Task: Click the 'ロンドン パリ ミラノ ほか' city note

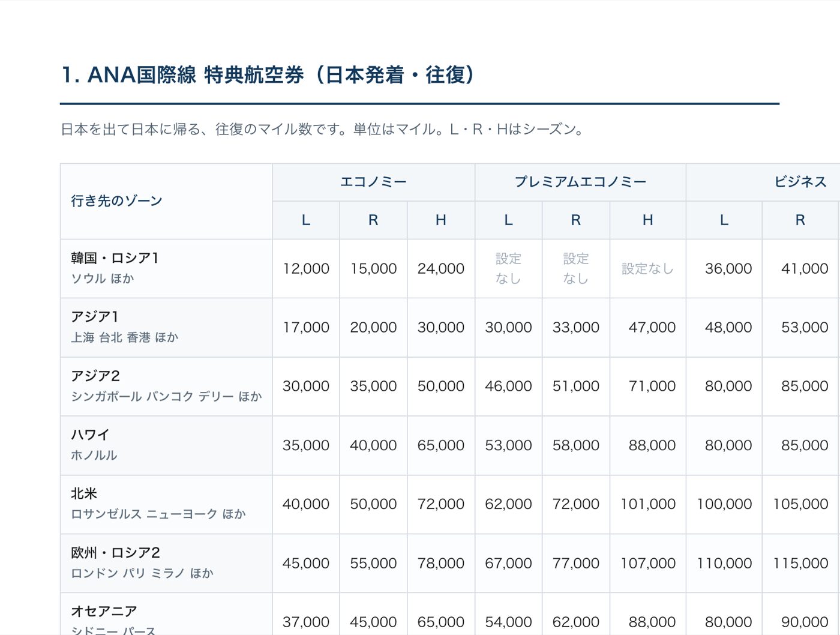Action: click(x=142, y=573)
